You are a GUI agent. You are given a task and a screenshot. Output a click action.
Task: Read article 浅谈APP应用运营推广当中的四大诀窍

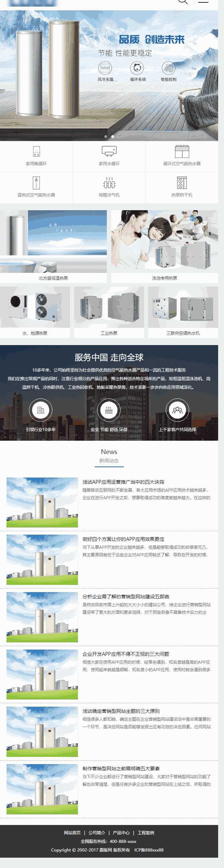click(x=123, y=482)
